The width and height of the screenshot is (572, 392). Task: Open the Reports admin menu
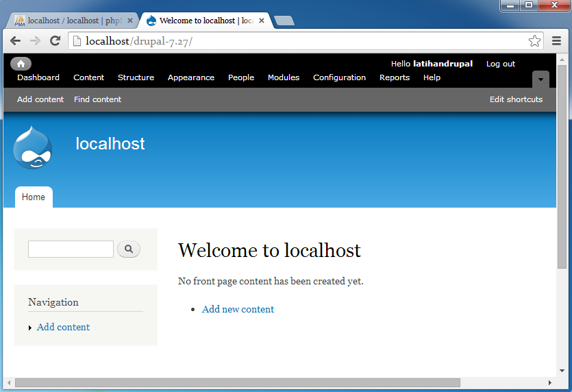pos(395,77)
